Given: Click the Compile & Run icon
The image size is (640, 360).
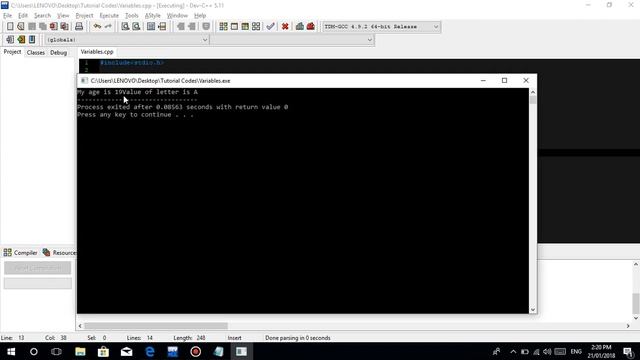Looking at the screenshot, I should (x=245, y=27).
